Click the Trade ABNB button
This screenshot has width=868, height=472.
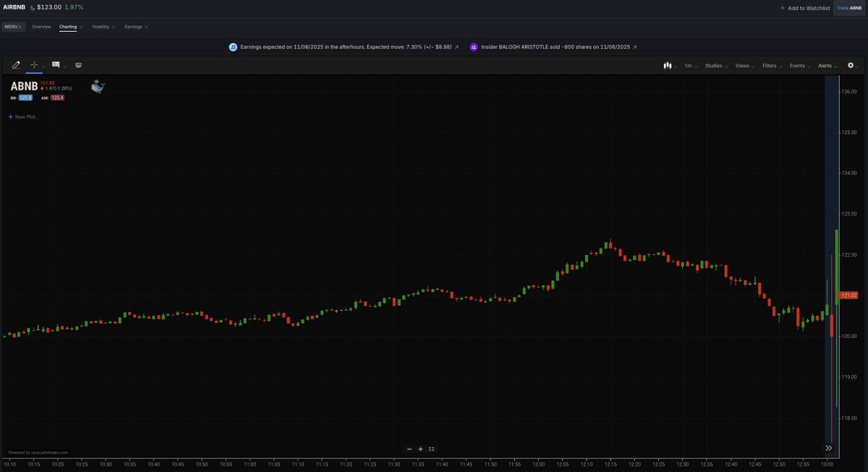click(850, 8)
